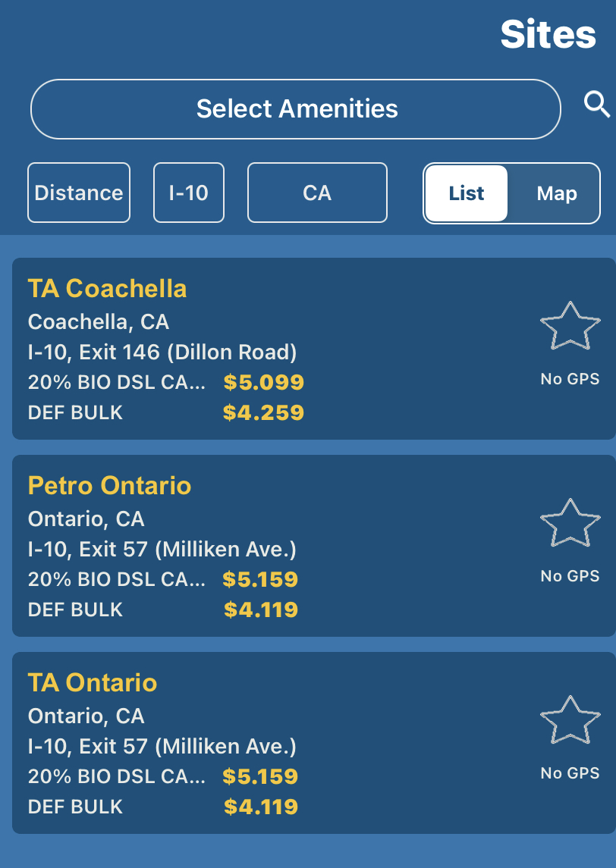This screenshot has height=868, width=616.
Task: Open the Select Amenities filter
Action: (x=296, y=109)
